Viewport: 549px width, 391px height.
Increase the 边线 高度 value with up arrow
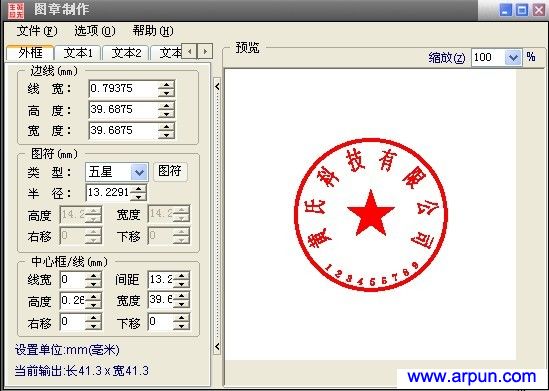pos(166,106)
